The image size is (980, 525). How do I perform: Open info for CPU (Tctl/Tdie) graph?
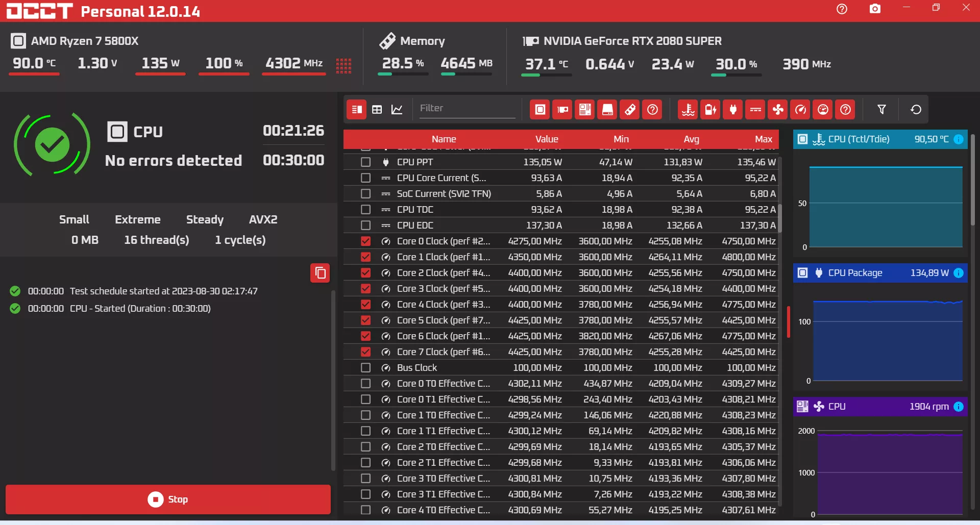tap(959, 139)
